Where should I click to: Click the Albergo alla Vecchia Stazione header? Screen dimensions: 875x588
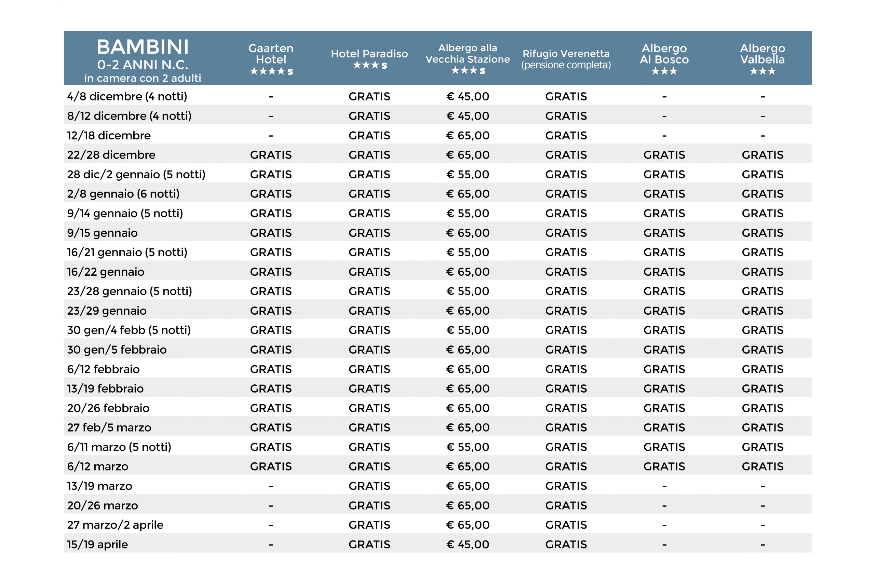coord(467,59)
